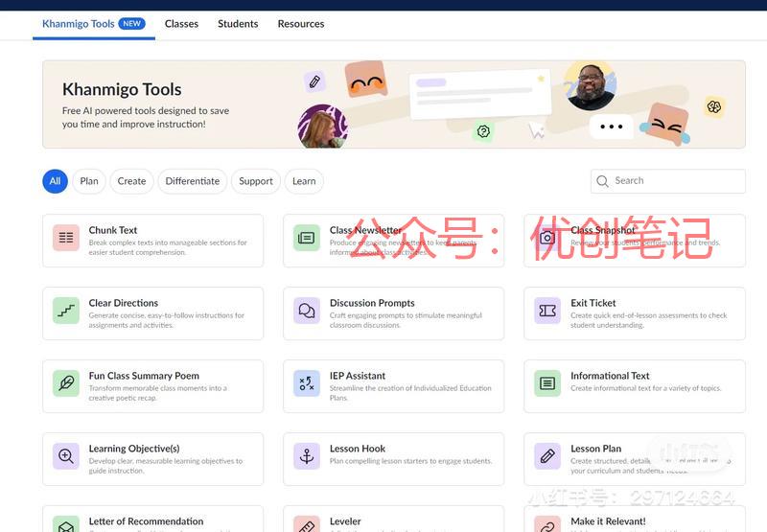Click the Class Newsletter icon

point(307,238)
